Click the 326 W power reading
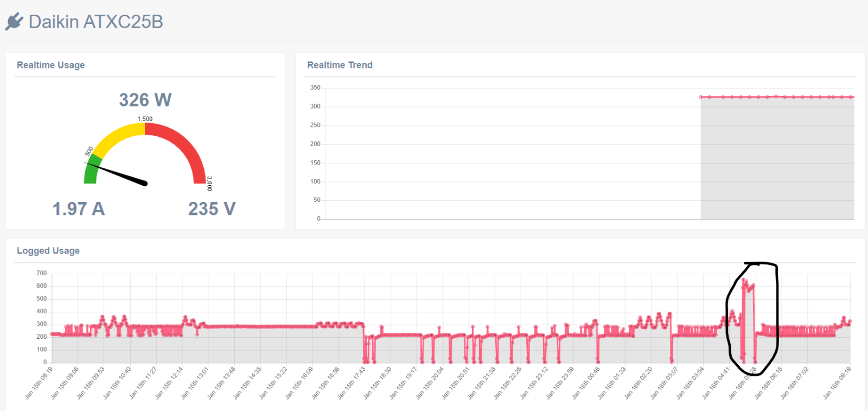 point(145,100)
